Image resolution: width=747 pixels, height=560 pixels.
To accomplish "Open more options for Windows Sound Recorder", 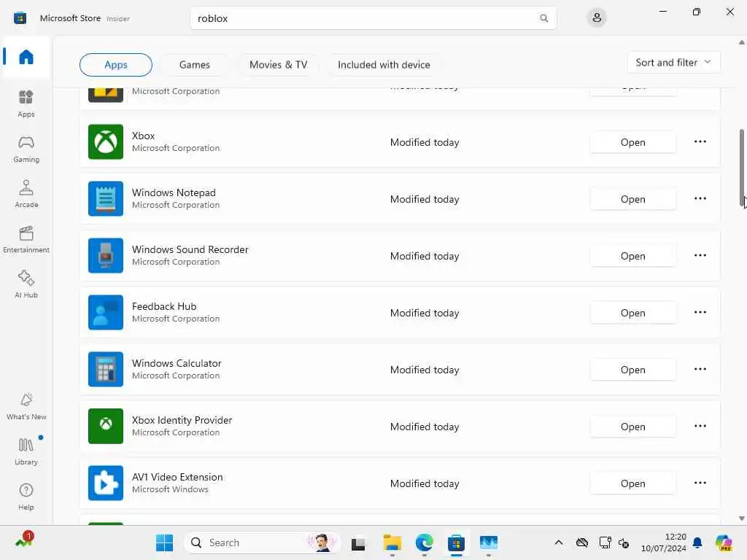I will 700,255.
